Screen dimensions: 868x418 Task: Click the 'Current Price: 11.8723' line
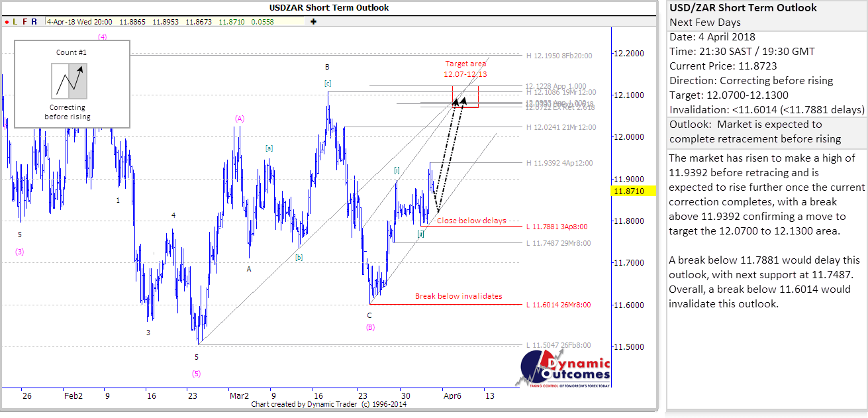point(724,66)
